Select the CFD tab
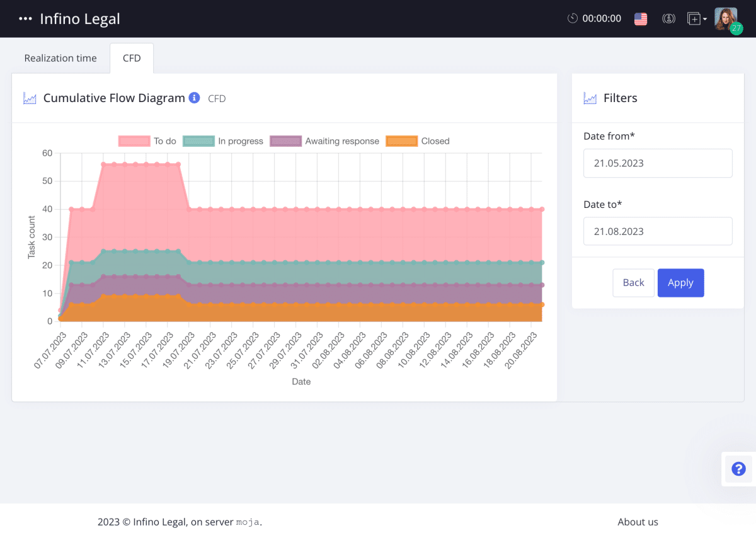Screen dimensions: 756x540 [x=131, y=58]
